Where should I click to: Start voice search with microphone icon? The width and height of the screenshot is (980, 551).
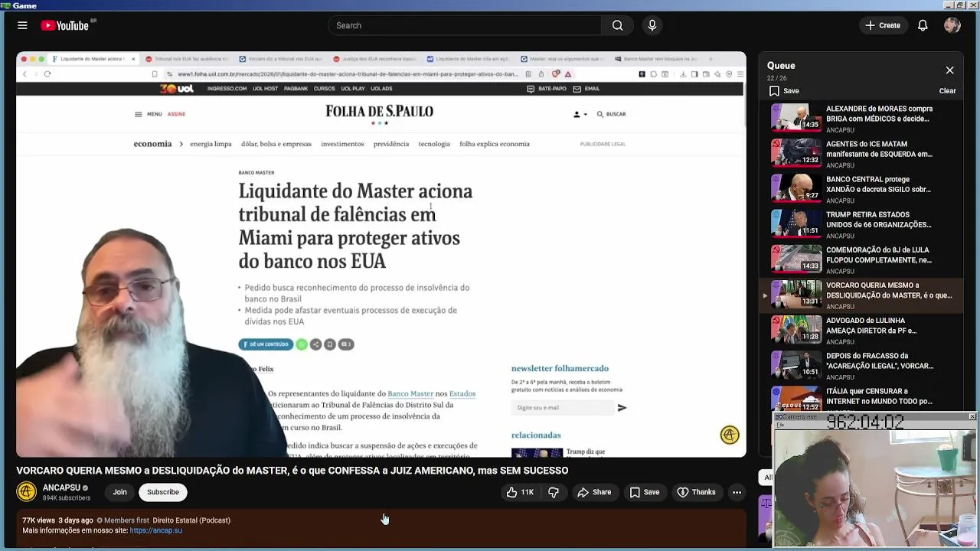click(652, 25)
